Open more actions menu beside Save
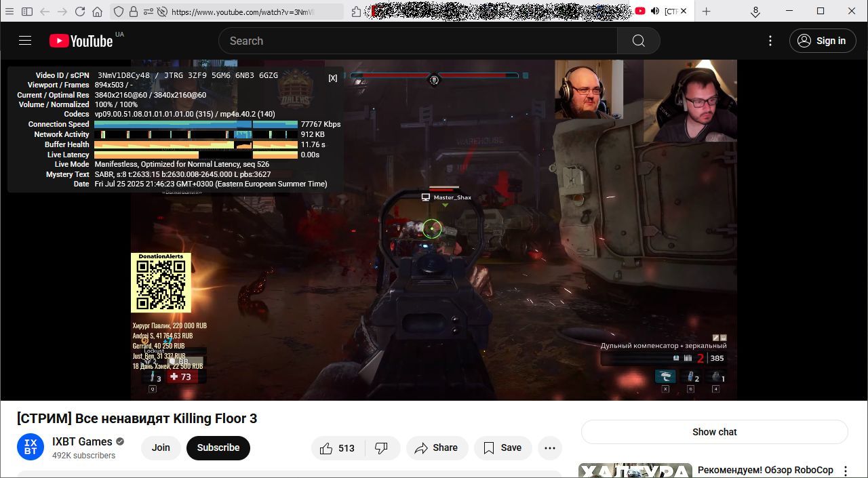 (549, 448)
